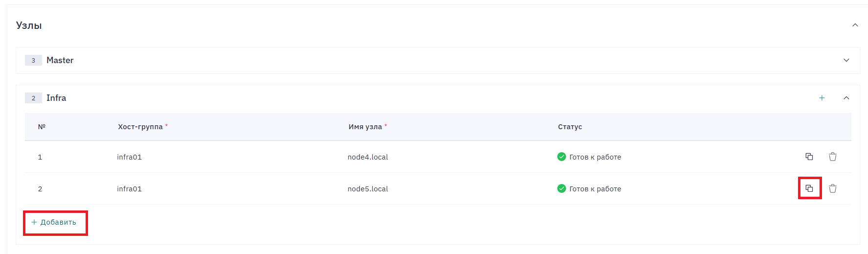Click Готов к работе status of node5.local
This screenshot has height=254, width=868.
595,189
